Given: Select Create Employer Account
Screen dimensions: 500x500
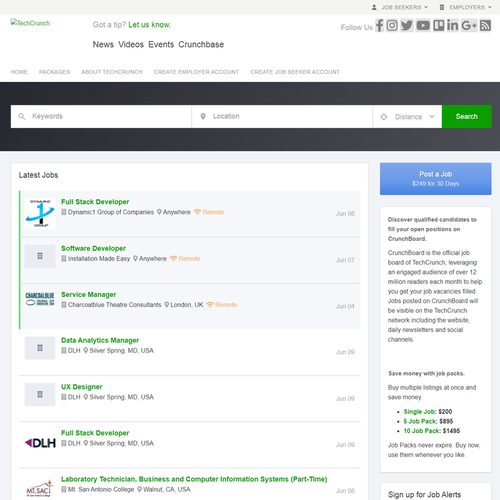Looking at the screenshot, I should tap(196, 72).
